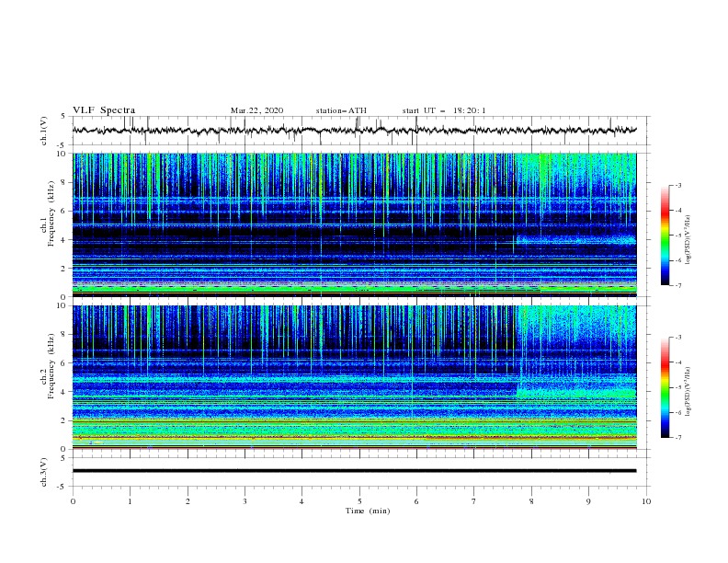The height and width of the screenshot is (563, 728).
Task: Click the upper color bar "-7" label
Action: click(678, 285)
